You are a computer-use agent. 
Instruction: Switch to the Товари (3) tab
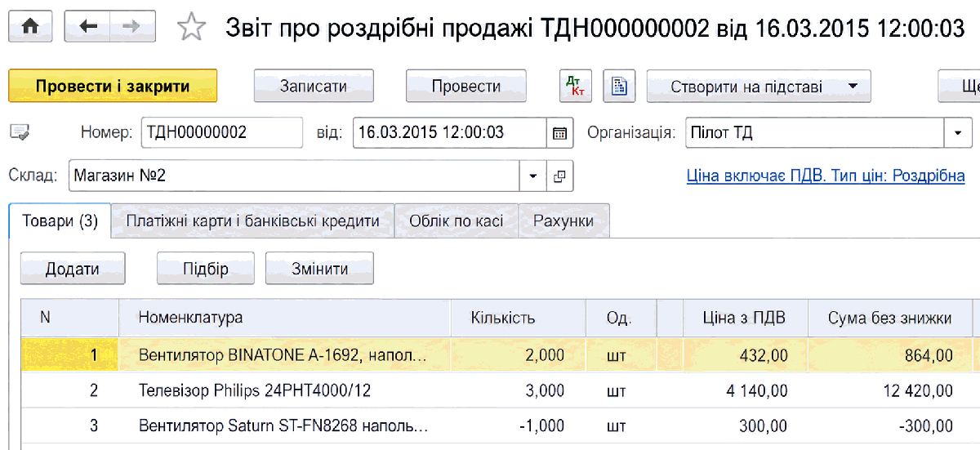[60, 221]
